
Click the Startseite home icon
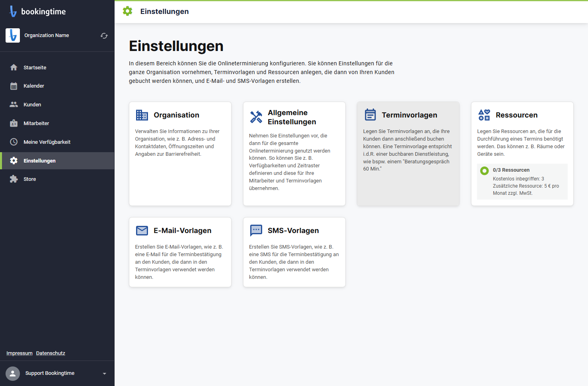pos(14,67)
